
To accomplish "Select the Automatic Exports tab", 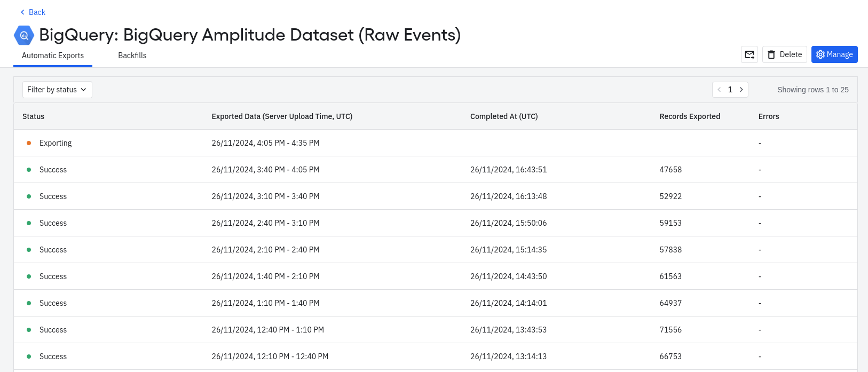I will click(53, 56).
